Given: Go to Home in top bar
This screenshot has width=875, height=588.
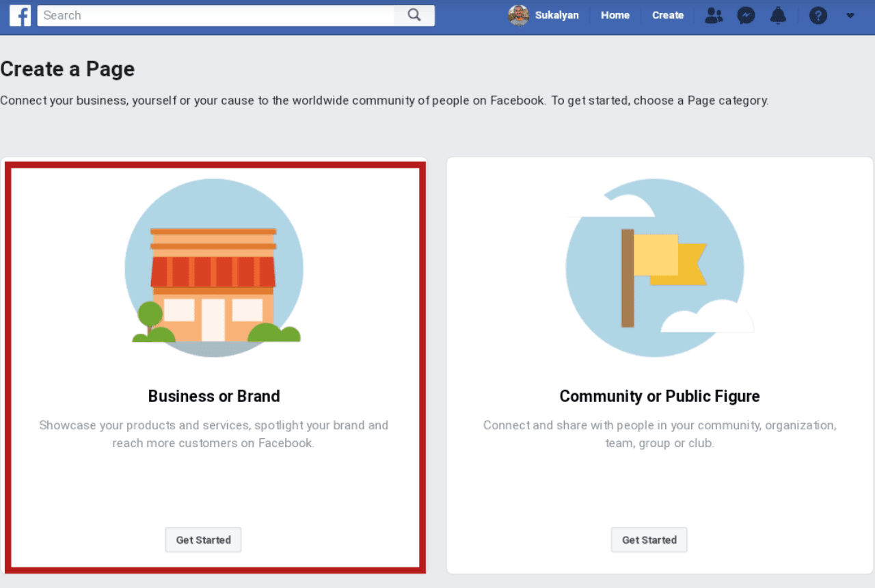Looking at the screenshot, I should [x=615, y=15].
